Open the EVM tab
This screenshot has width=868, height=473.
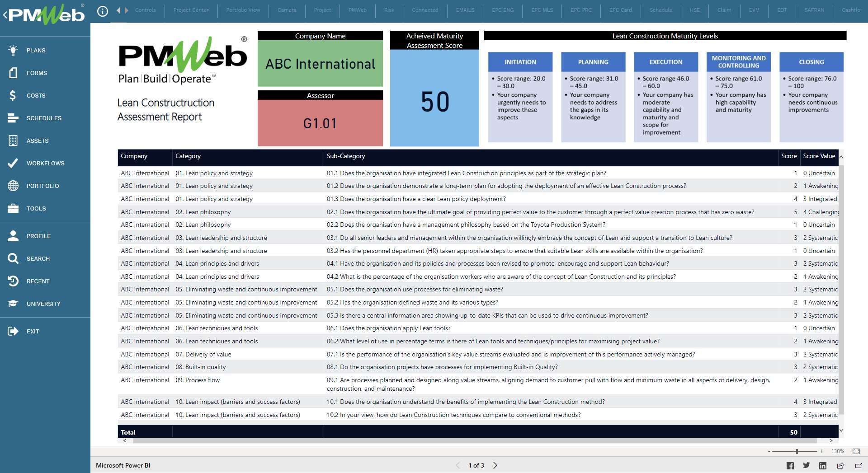754,10
